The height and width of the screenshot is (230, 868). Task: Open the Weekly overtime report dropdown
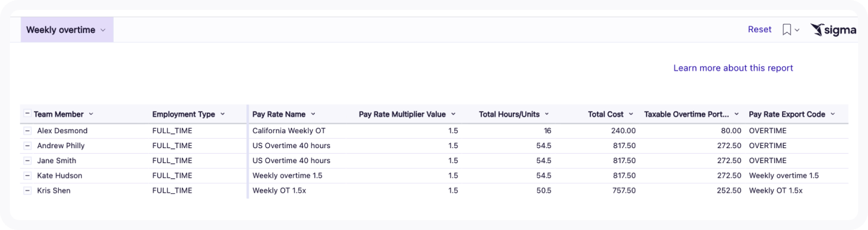tap(67, 30)
